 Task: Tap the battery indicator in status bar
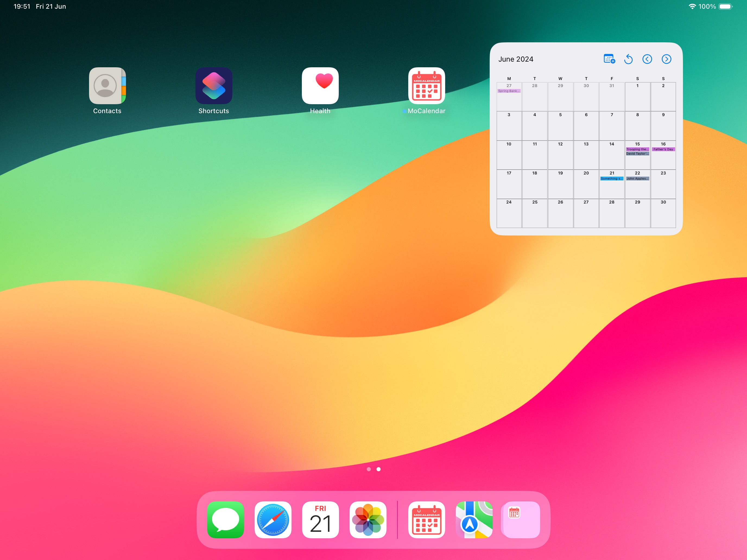click(725, 7)
